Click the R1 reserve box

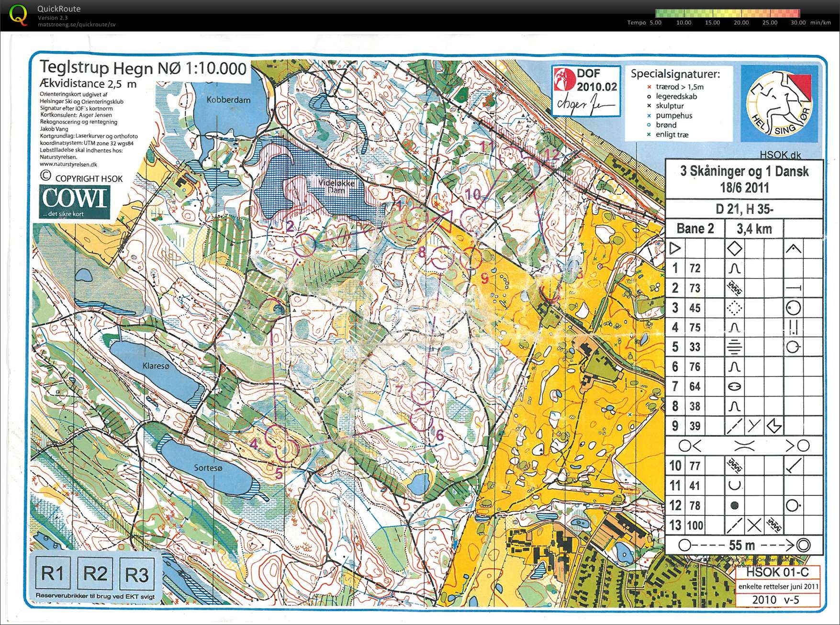[52, 572]
